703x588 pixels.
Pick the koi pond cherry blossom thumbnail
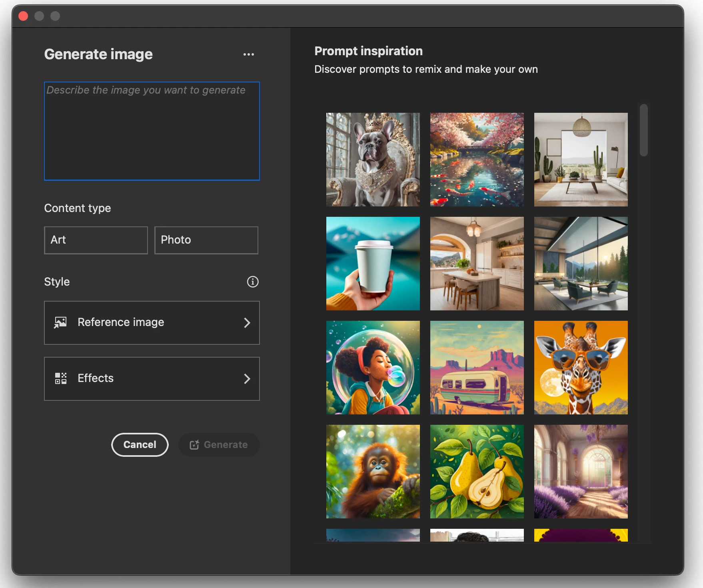[477, 160]
